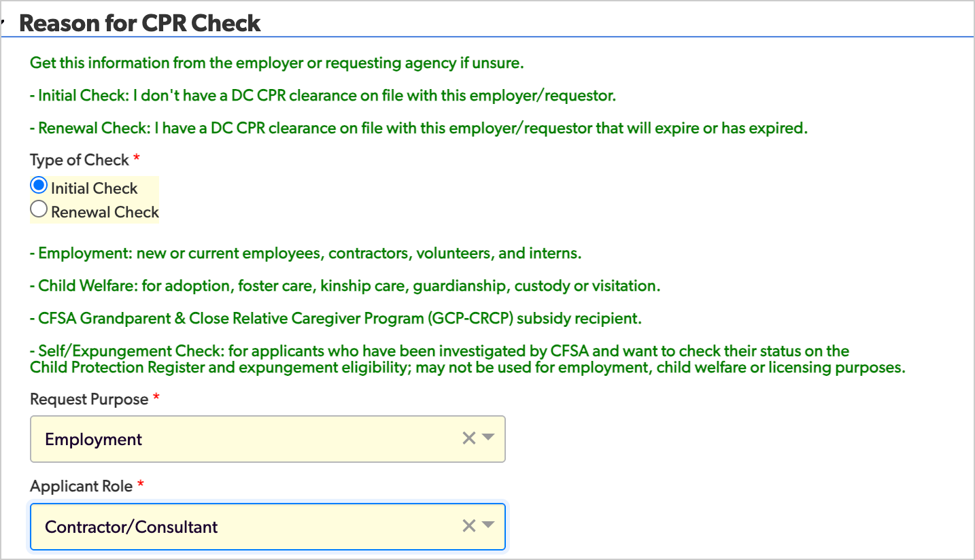Viewport: 975px width, 560px height.
Task: Click the Renewal Check option label
Action: pos(105,211)
